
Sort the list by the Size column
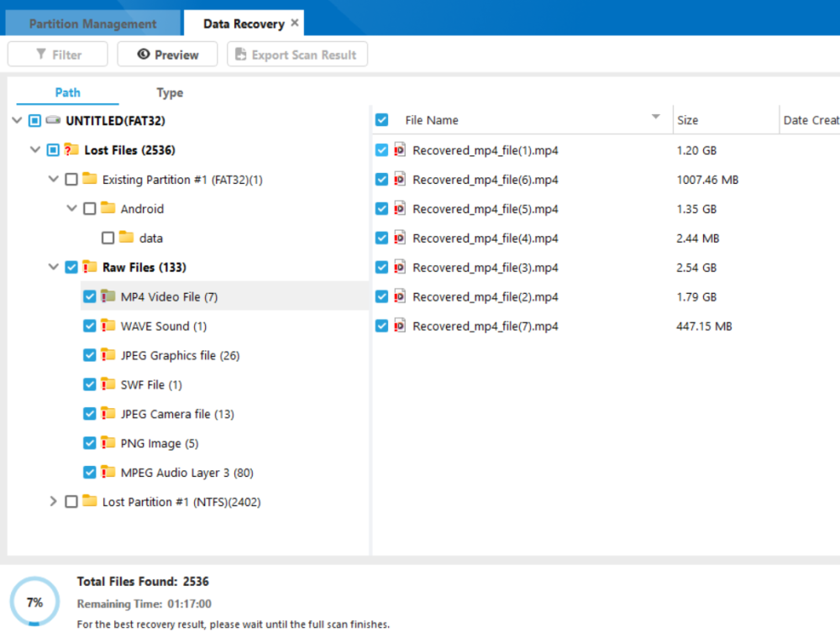(687, 120)
